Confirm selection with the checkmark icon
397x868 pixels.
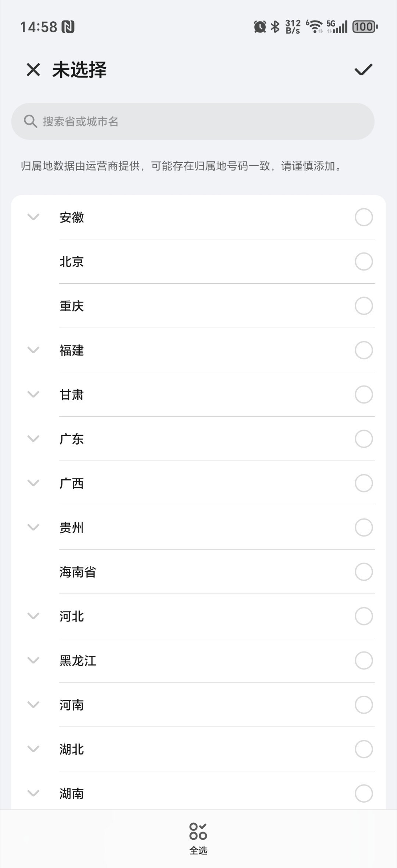(x=364, y=69)
